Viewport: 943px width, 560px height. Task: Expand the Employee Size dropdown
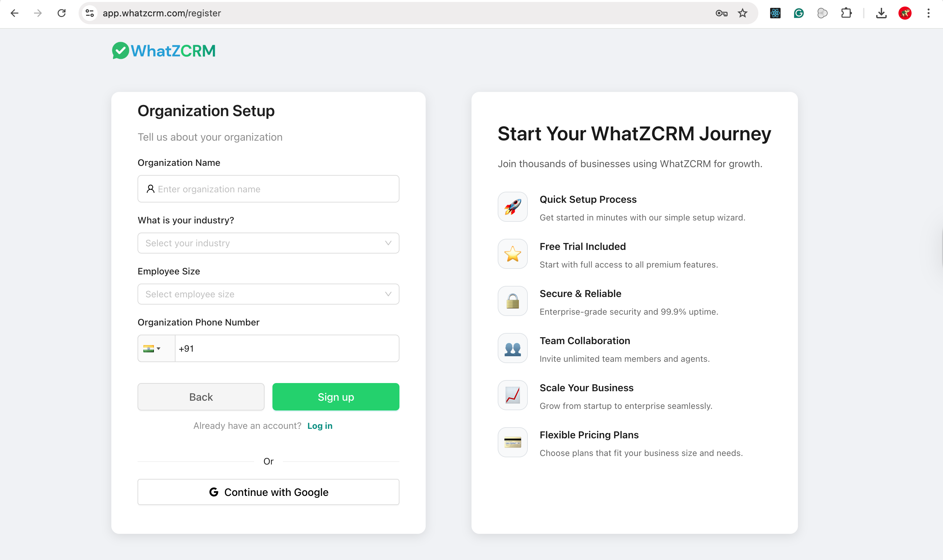tap(268, 294)
